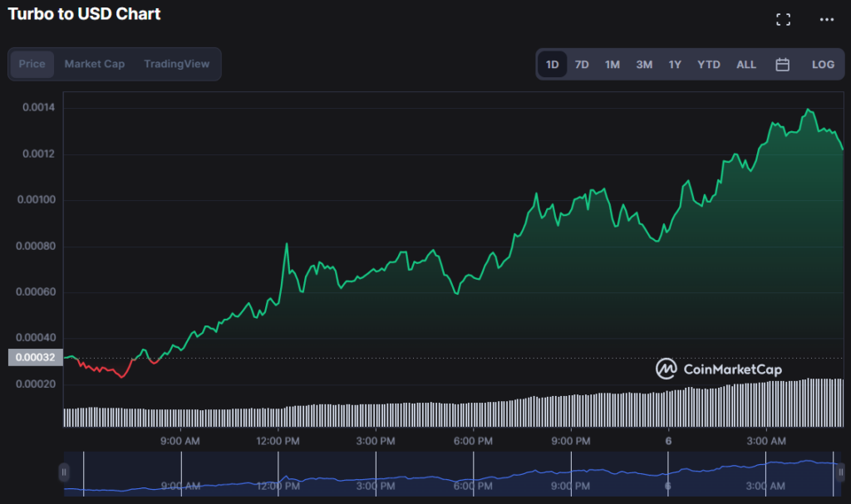Viewport: 851px width, 504px height.
Task: Click the 9:00 AM main axis label
Action: point(180,441)
